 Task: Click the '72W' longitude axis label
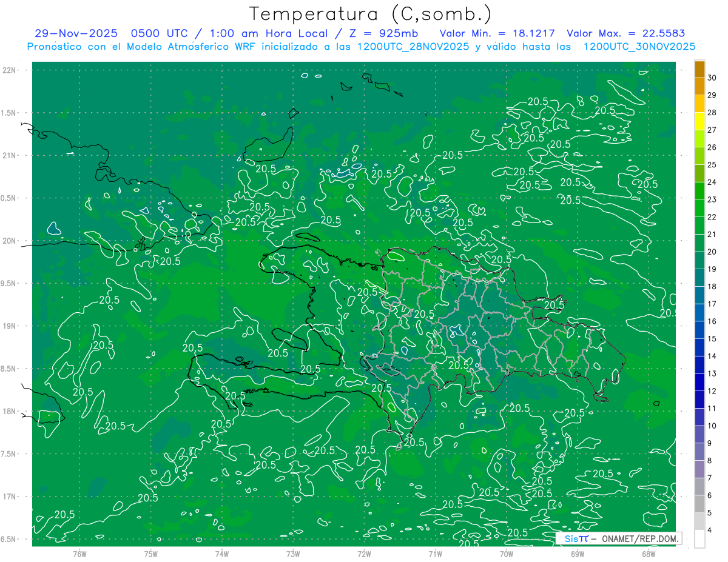point(364,554)
